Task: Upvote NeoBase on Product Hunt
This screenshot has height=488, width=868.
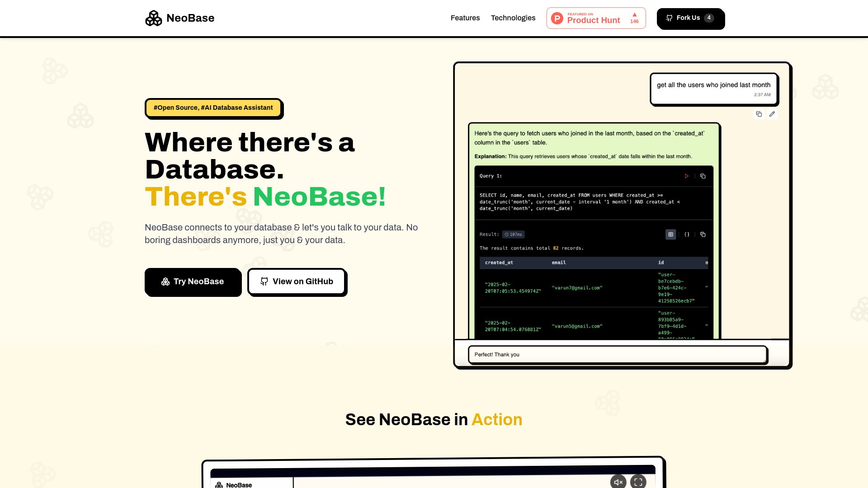Action: tap(634, 18)
